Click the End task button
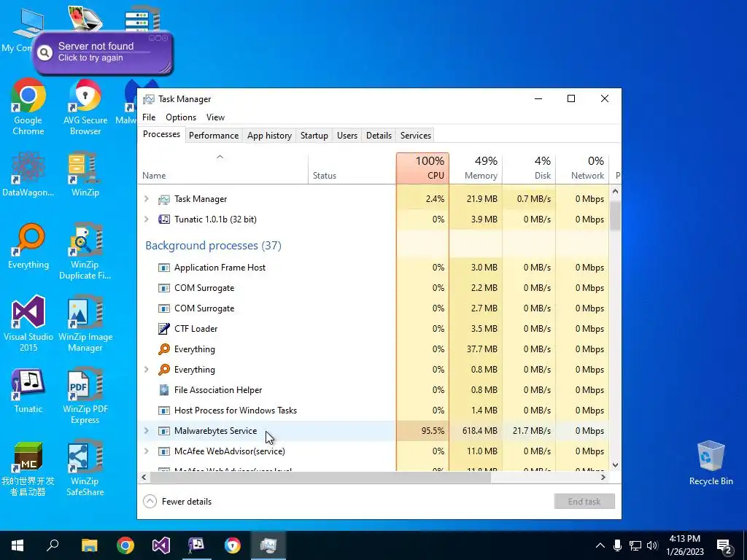This screenshot has width=747, height=560. pos(584,502)
